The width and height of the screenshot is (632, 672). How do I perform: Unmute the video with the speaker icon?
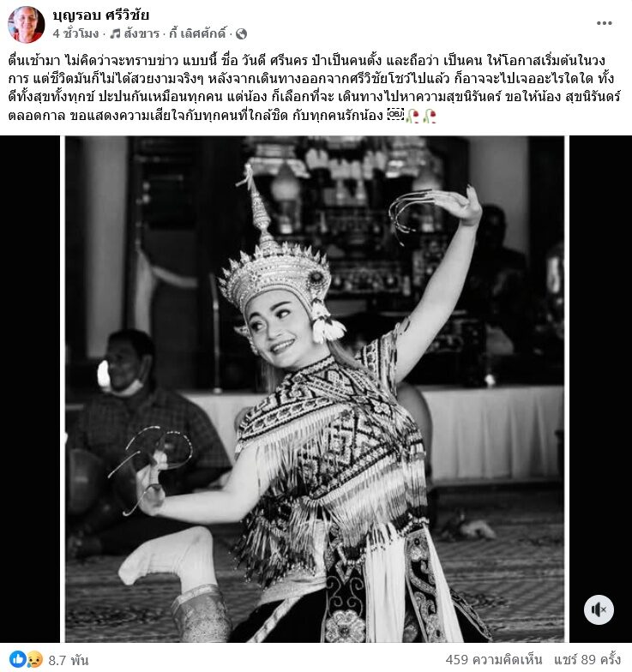click(599, 609)
